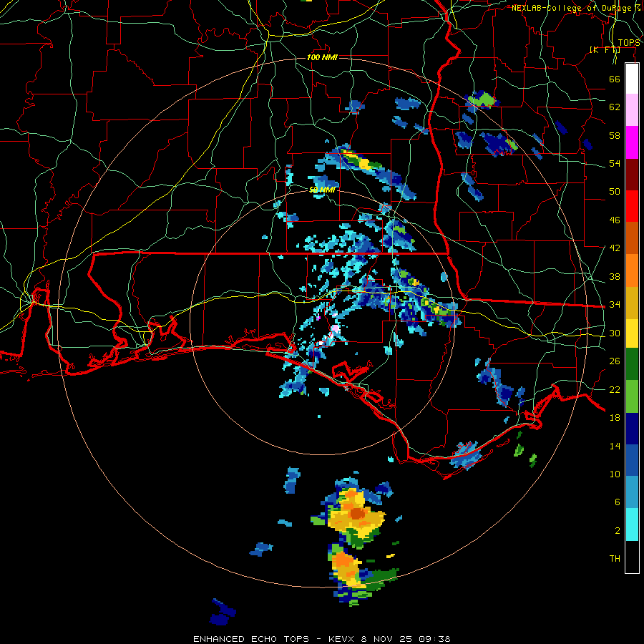Select the "34" legend value
Screen dimensions: 644x644
point(615,305)
